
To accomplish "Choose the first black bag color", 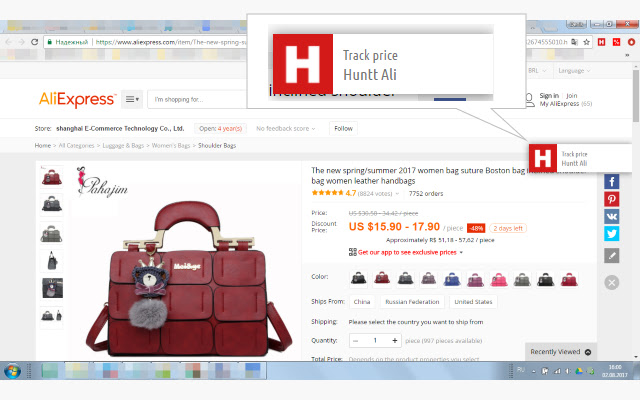I will click(358, 279).
